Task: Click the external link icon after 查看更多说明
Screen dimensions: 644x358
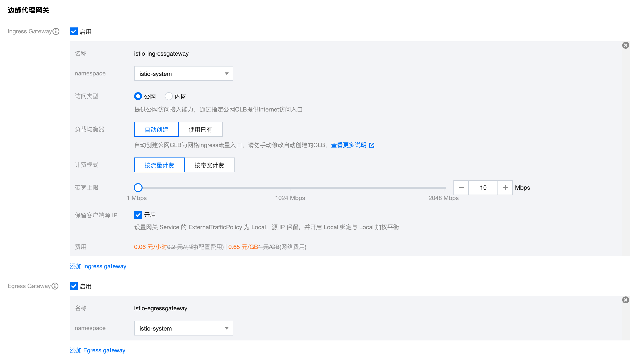Action: 372,145
